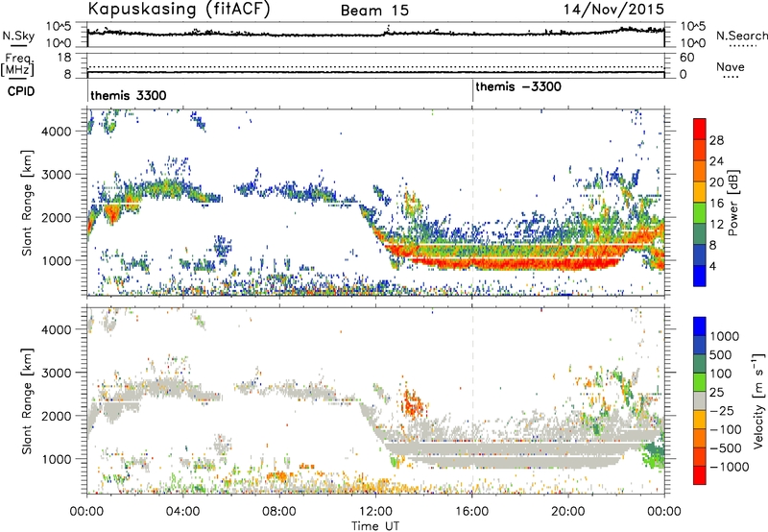Screen dimensions: 768x532
Task: Click 'Slant Range [km]' label of power panel
Action: [x=27, y=203]
